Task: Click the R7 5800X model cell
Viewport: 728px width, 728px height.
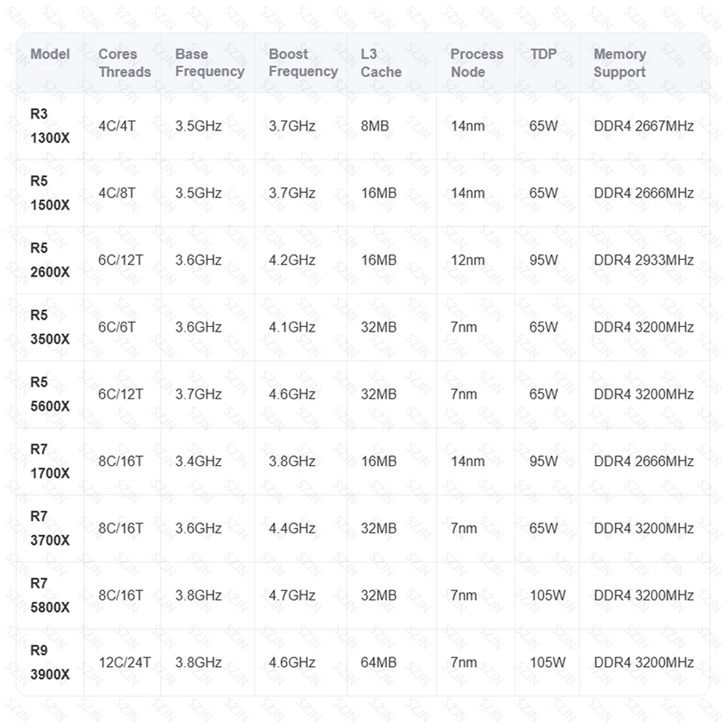Action: (50, 596)
